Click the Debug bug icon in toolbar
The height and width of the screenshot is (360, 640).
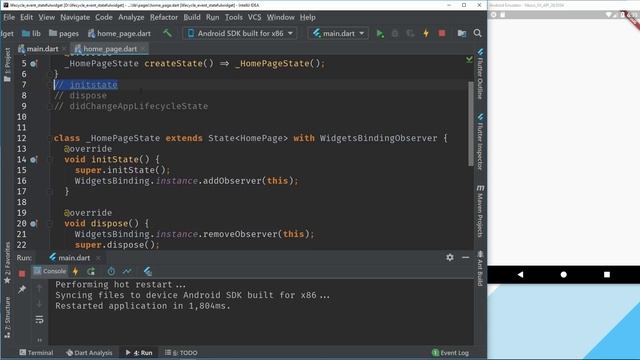click(x=395, y=33)
